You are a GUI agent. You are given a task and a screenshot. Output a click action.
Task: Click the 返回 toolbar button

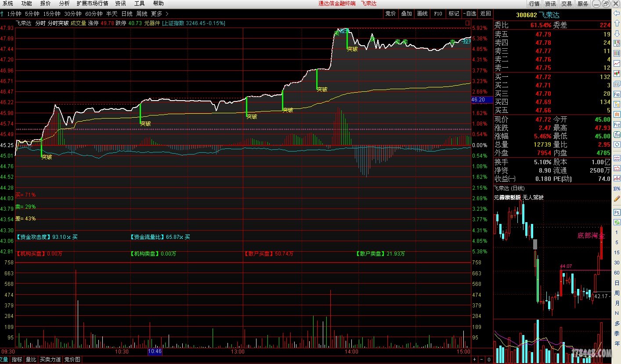[x=485, y=14]
